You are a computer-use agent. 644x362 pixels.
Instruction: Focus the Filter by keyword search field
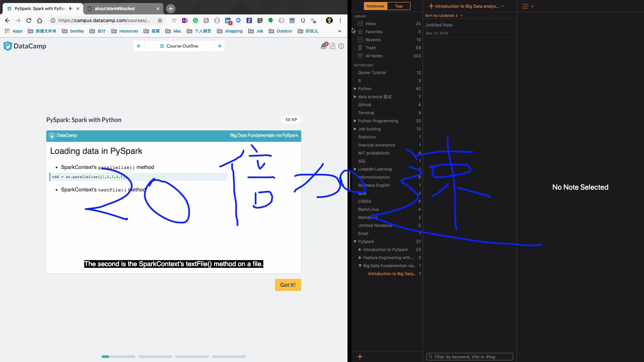470,357
